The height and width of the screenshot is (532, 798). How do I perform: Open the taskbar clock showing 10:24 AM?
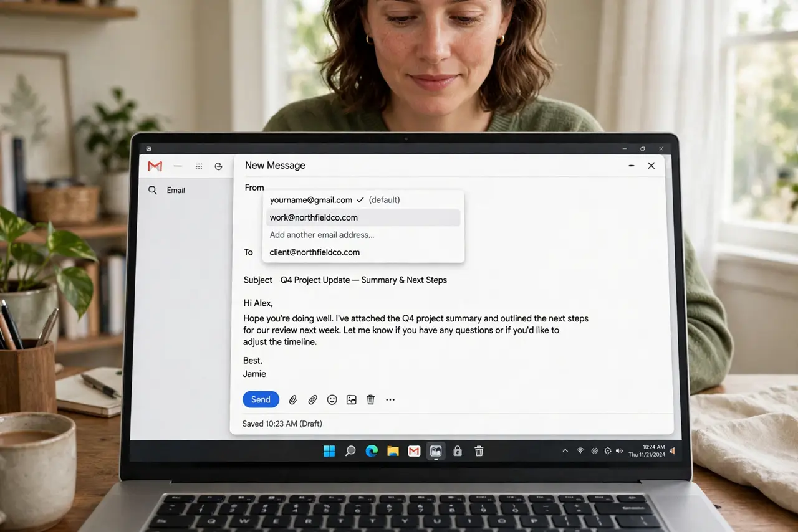click(x=647, y=450)
